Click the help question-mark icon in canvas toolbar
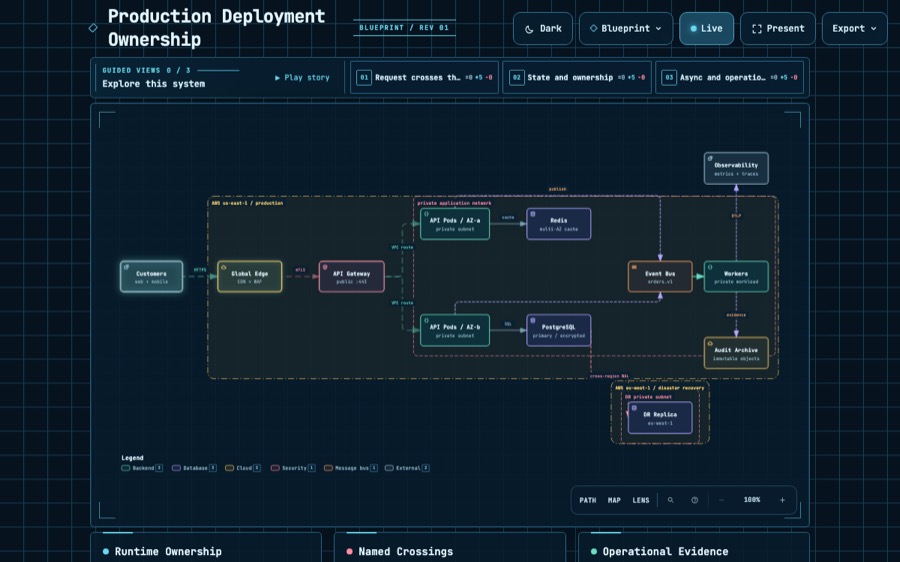The width and height of the screenshot is (900, 562). pos(695,500)
